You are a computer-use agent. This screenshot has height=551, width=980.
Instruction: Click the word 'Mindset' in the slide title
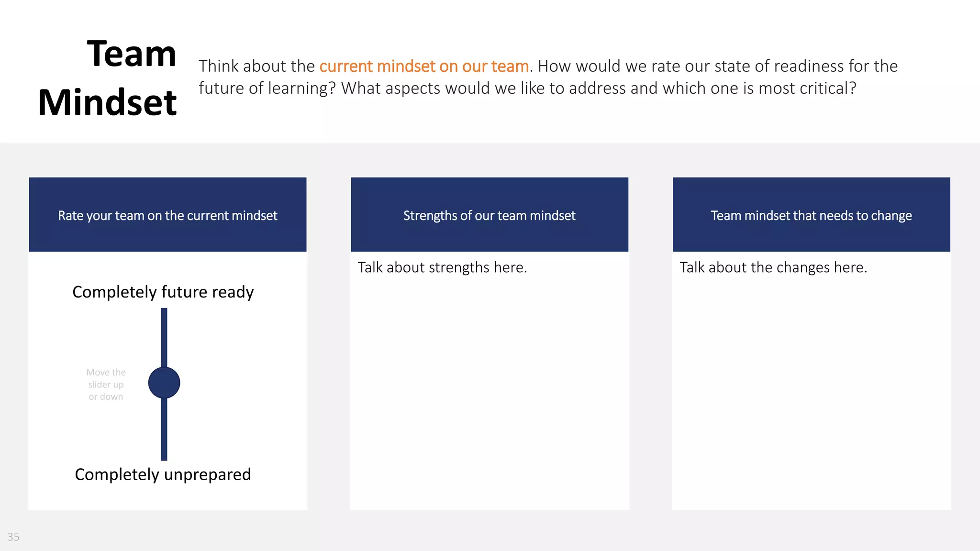[x=108, y=102]
